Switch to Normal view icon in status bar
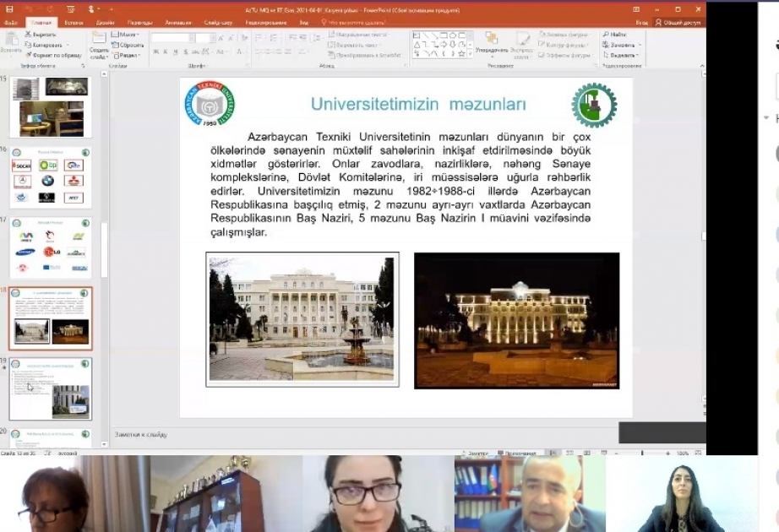Image resolution: width=779 pixels, height=532 pixels. coord(553,453)
